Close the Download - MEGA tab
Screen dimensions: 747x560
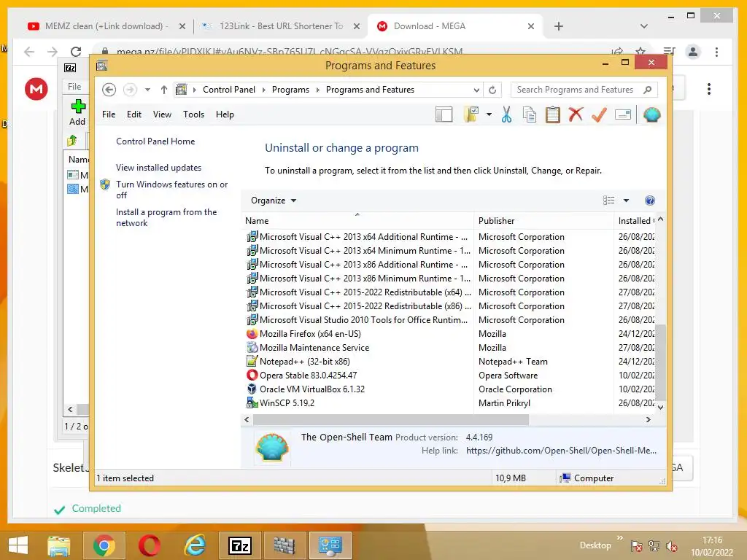coord(531,26)
